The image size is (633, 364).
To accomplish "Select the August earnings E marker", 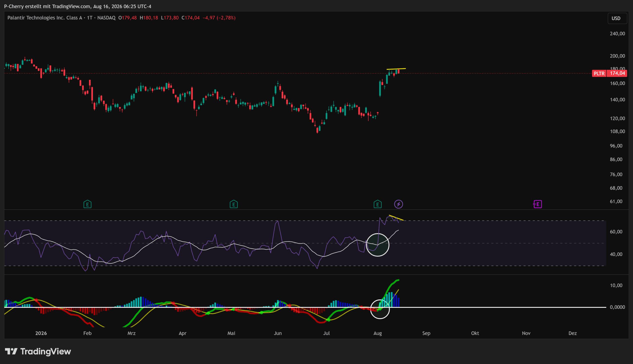I will point(378,204).
